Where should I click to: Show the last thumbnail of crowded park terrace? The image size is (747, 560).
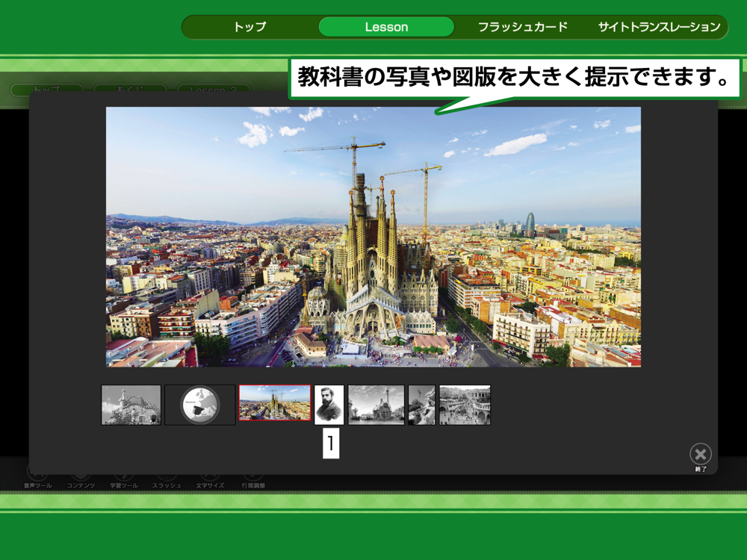coord(465,405)
